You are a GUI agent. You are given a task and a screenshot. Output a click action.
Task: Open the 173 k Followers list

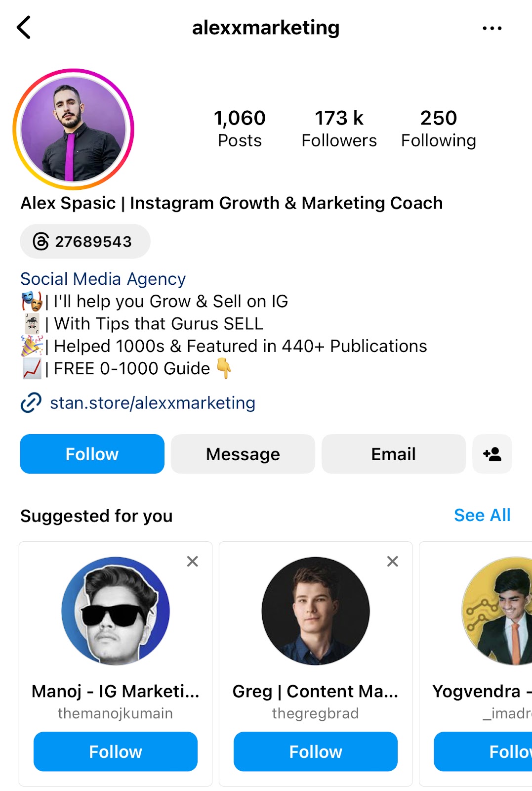pyautogui.click(x=339, y=129)
